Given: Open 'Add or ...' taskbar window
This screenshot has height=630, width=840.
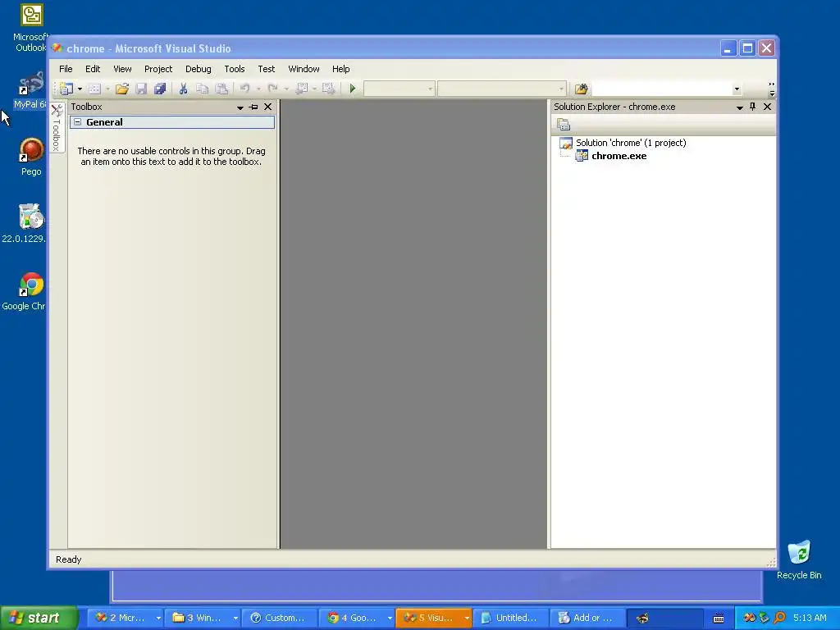Looking at the screenshot, I should (587, 618).
